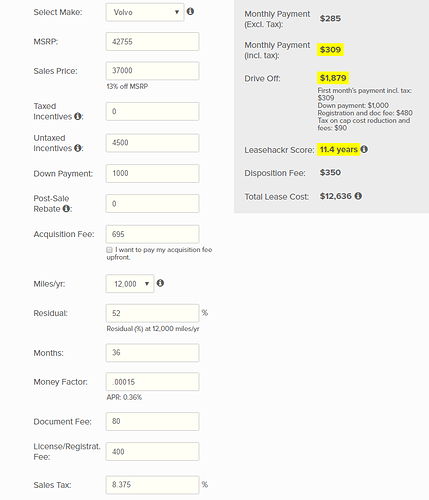Click the Months field showing 36

click(153, 353)
